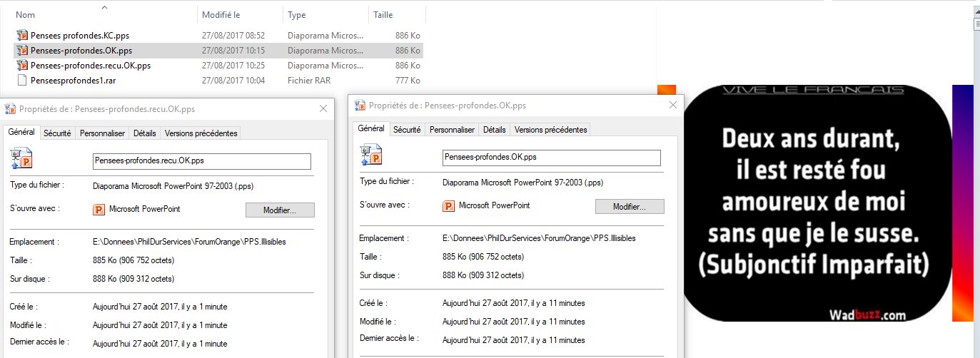The height and width of the screenshot is (358, 980).
Task: Open Versions précédentes tab in OK.pps properties
Action: click(x=550, y=130)
